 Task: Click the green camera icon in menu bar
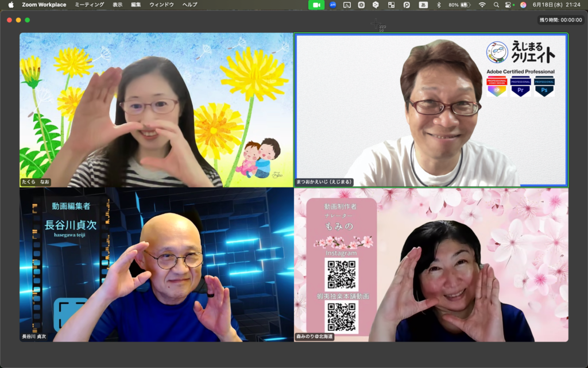(x=316, y=5)
